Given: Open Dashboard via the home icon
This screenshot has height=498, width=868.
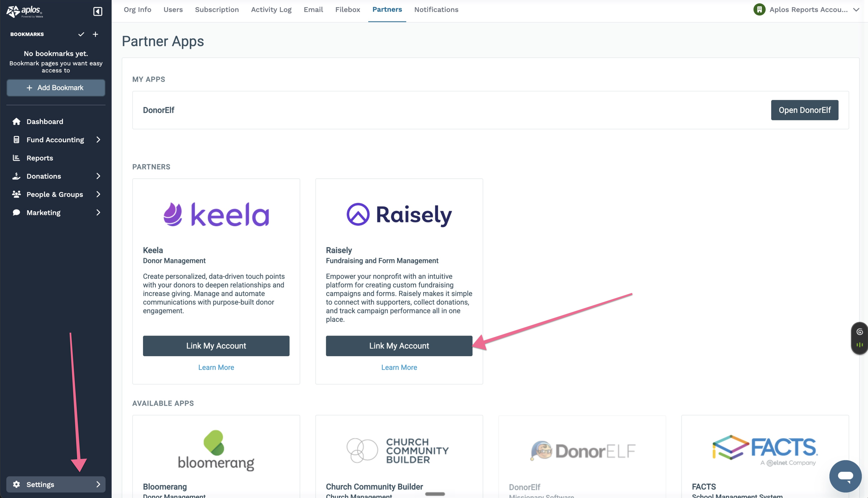Looking at the screenshot, I should click(17, 121).
